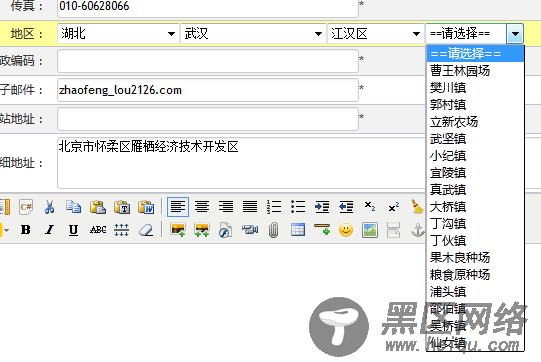Insert a horizontal rule line
Screen dimensions: 541x362
click(x=322, y=230)
